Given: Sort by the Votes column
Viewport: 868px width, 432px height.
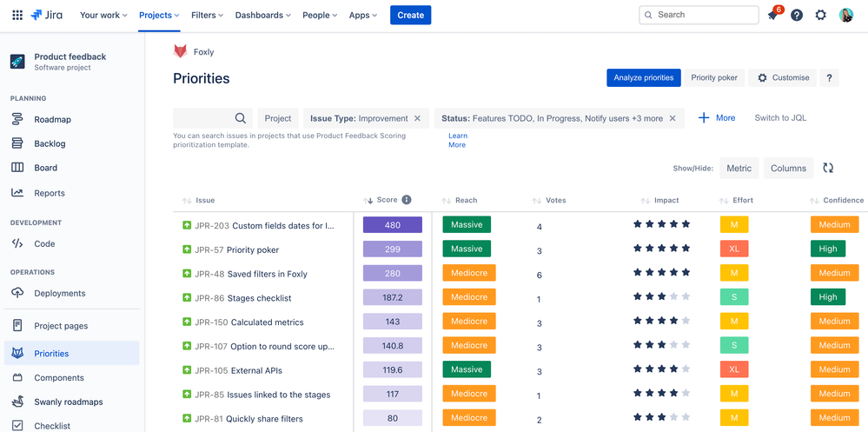Looking at the screenshot, I should (549, 201).
